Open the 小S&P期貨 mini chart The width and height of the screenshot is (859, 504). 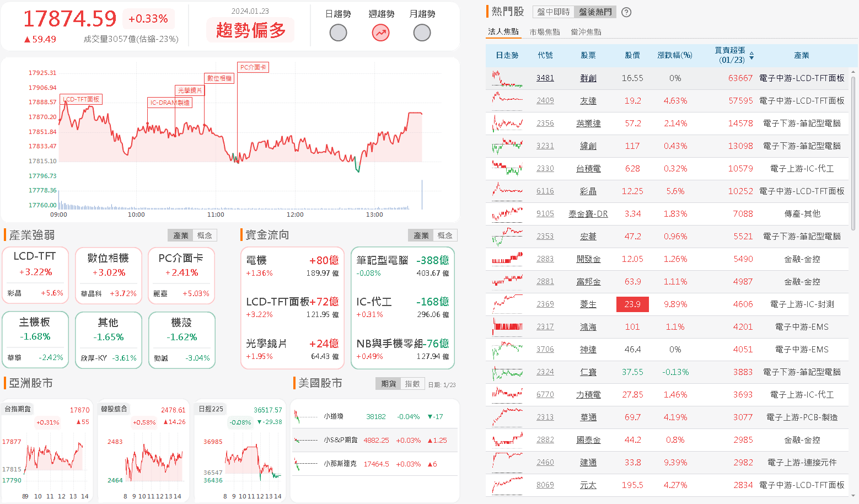(306, 441)
